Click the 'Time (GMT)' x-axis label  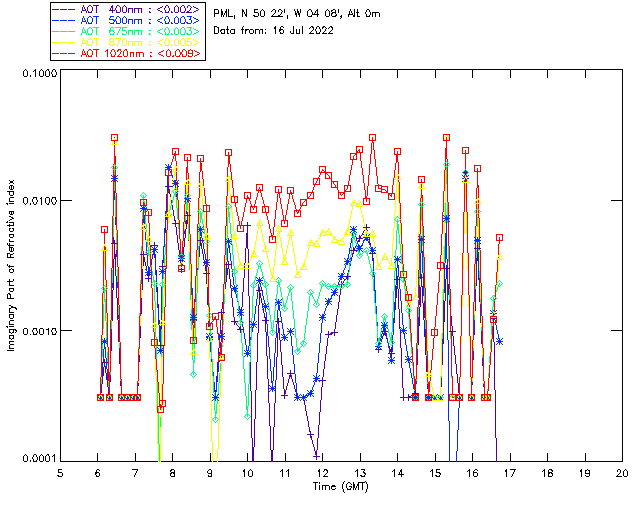(x=340, y=487)
